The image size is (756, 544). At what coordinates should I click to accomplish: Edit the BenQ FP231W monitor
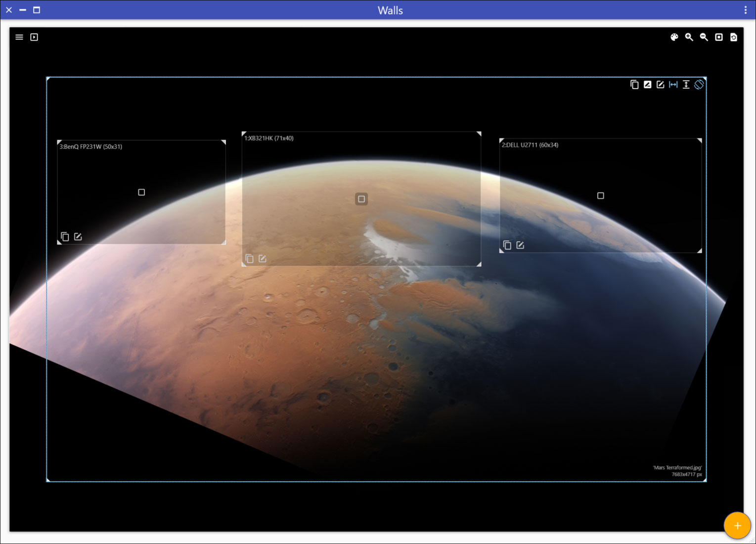click(x=78, y=237)
